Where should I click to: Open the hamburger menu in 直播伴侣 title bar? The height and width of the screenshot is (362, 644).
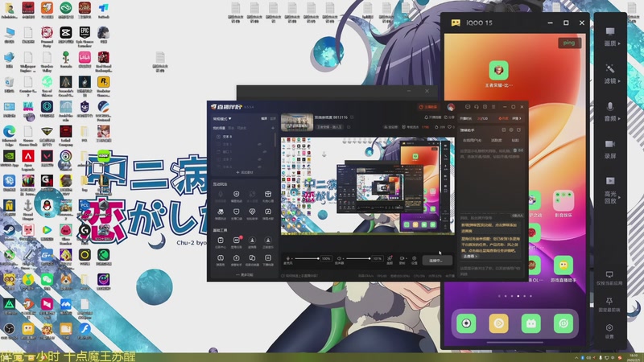click(493, 107)
